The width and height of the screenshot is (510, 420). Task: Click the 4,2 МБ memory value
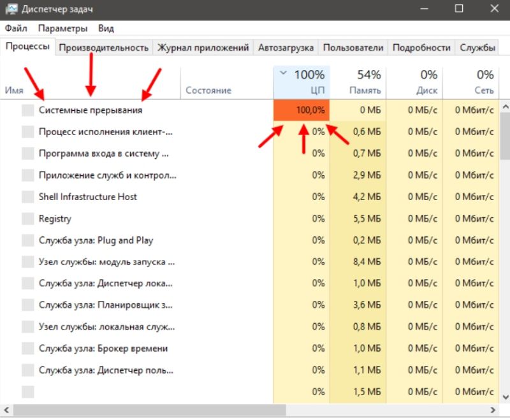tap(367, 197)
